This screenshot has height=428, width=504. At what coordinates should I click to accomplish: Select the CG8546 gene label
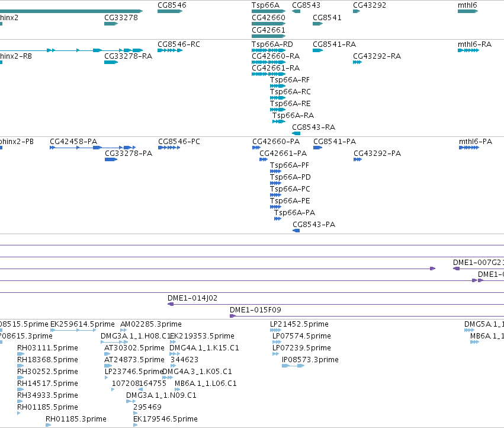pos(172,5)
